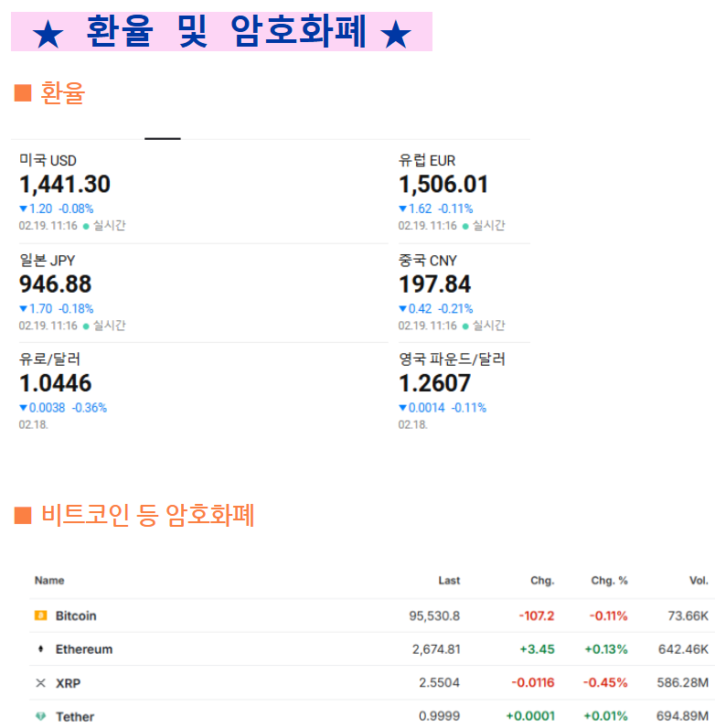Click the USD change -0.08% text
This screenshot has height=728, width=715.
pyautogui.click(x=76, y=209)
